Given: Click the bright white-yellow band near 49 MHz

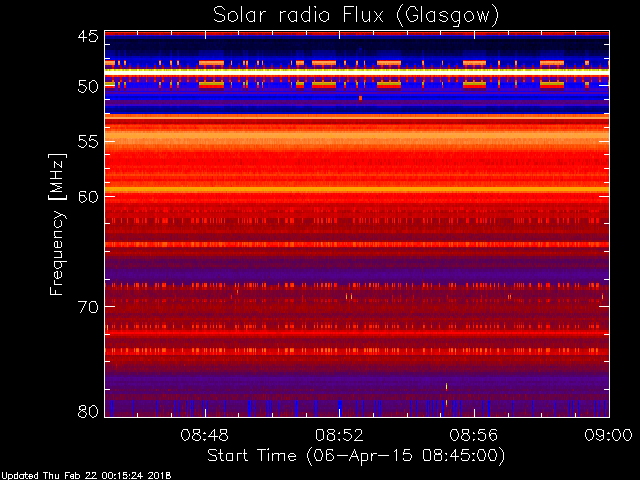Looking at the screenshot, I should tap(357, 71).
